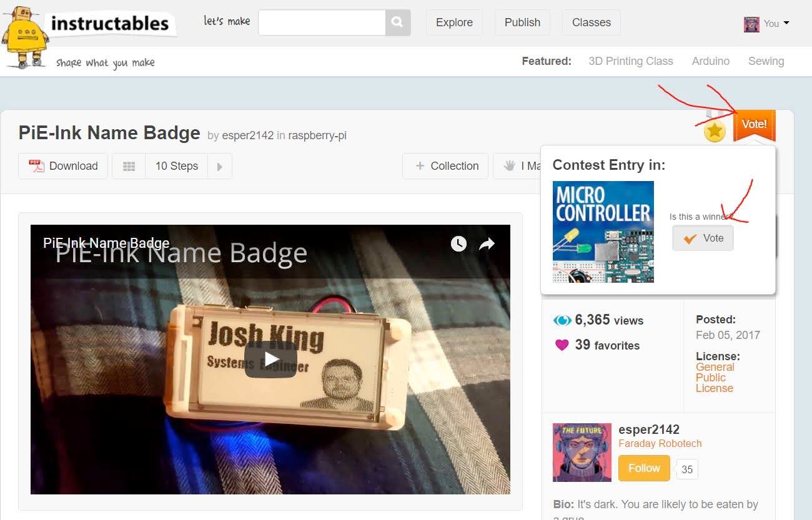The width and height of the screenshot is (812, 520).
Task: Toggle the yellow featured star badge
Action: click(x=715, y=130)
